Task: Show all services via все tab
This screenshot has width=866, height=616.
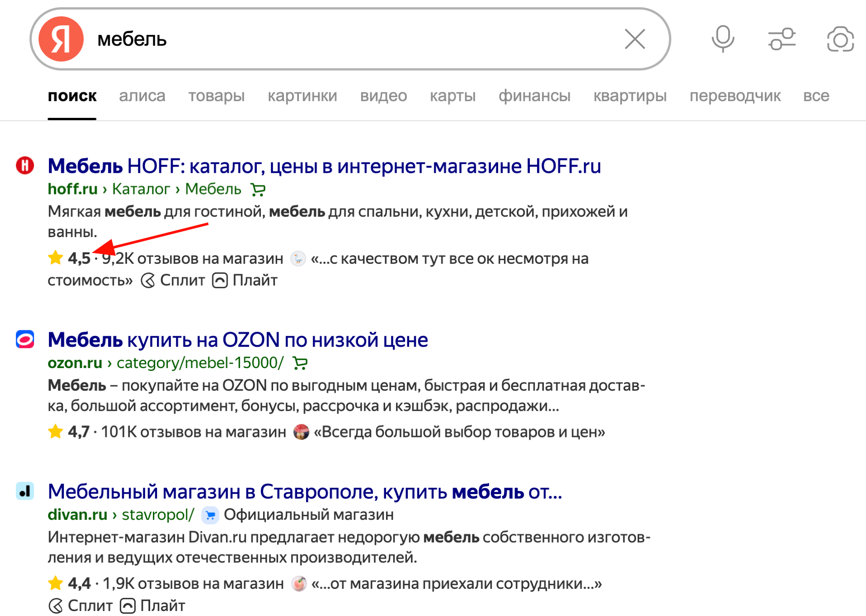Action: coord(816,96)
